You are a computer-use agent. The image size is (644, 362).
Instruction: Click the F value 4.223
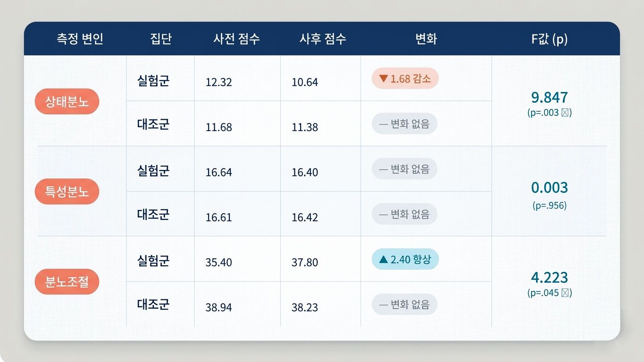[x=550, y=278]
